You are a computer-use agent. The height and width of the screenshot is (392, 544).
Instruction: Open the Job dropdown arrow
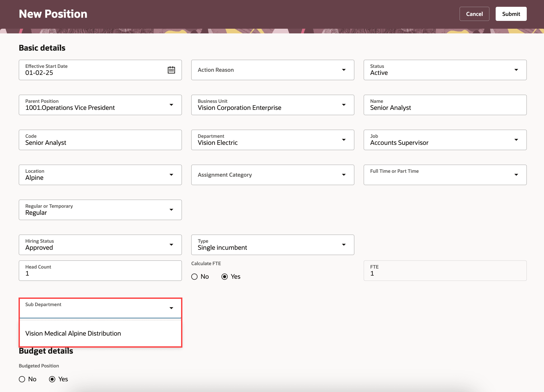[x=516, y=140]
